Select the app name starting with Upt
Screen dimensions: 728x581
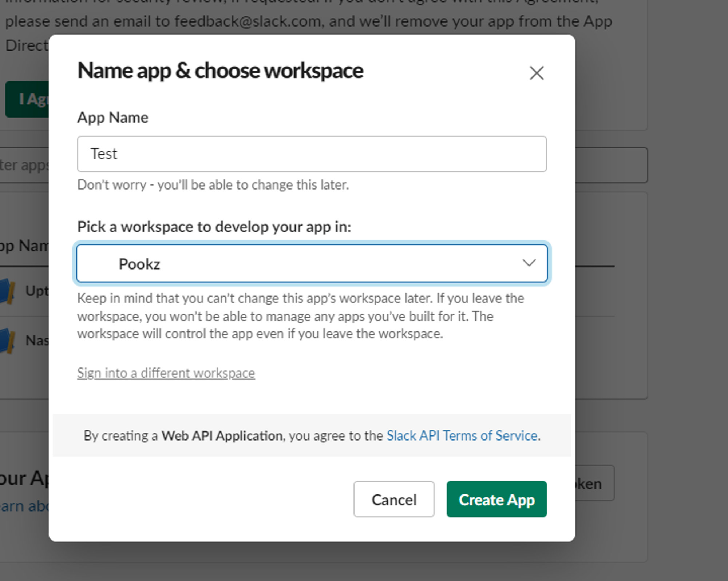pyautogui.click(x=36, y=291)
